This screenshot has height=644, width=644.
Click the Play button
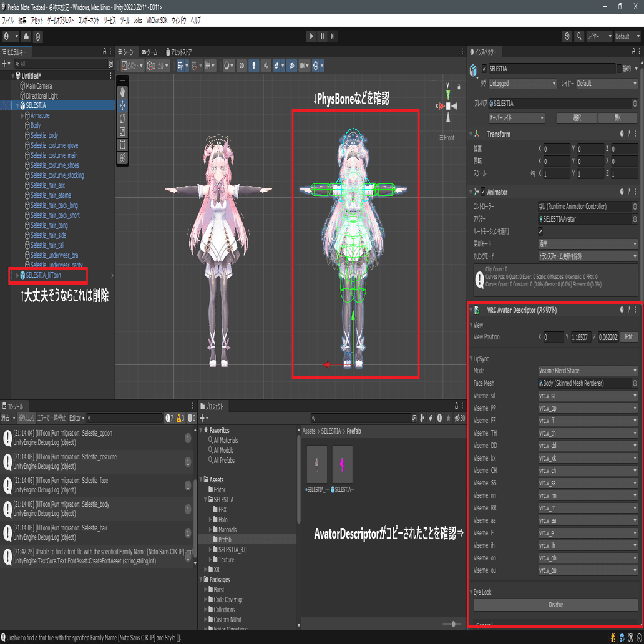pos(311,36)
